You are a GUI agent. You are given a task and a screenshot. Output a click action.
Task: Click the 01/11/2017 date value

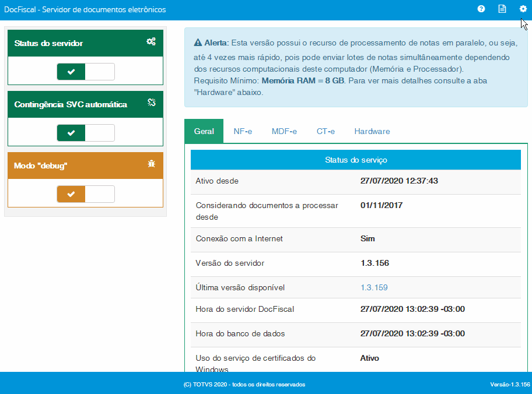pos(381,205)
